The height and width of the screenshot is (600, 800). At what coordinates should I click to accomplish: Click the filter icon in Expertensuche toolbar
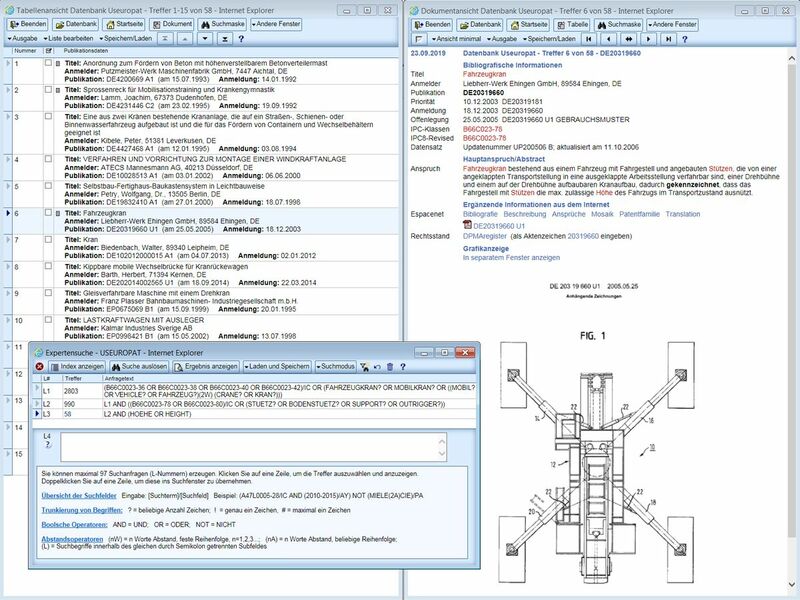pos(364,366)
